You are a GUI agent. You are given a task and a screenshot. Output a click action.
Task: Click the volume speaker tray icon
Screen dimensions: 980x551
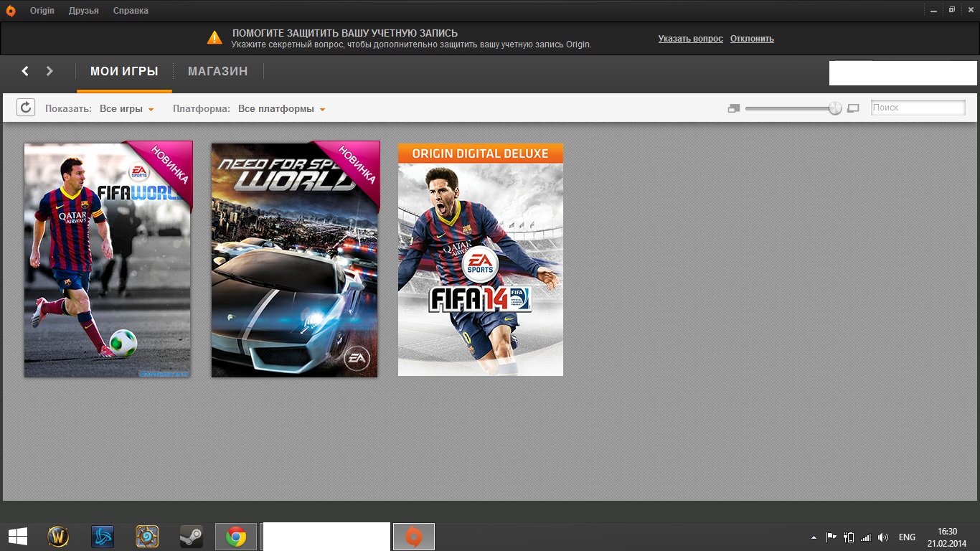[x=883, y=537]
